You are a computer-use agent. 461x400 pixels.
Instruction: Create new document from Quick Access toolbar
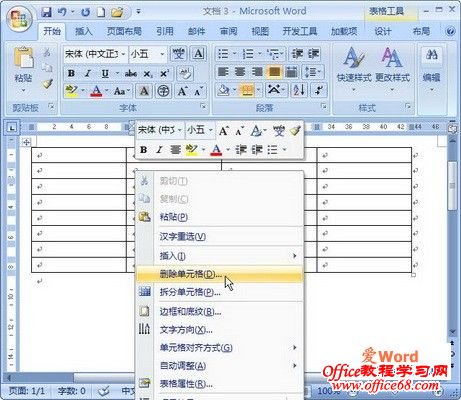[x=101, y=12]
